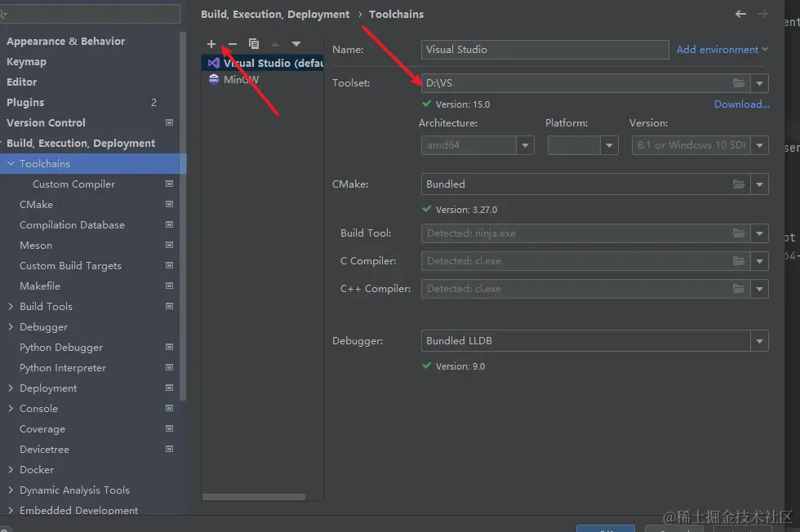This screenshot has height=532, width=800.
Task: Browse folder for C Compiler
Action: pyautogui.click(x=738, y=260)
